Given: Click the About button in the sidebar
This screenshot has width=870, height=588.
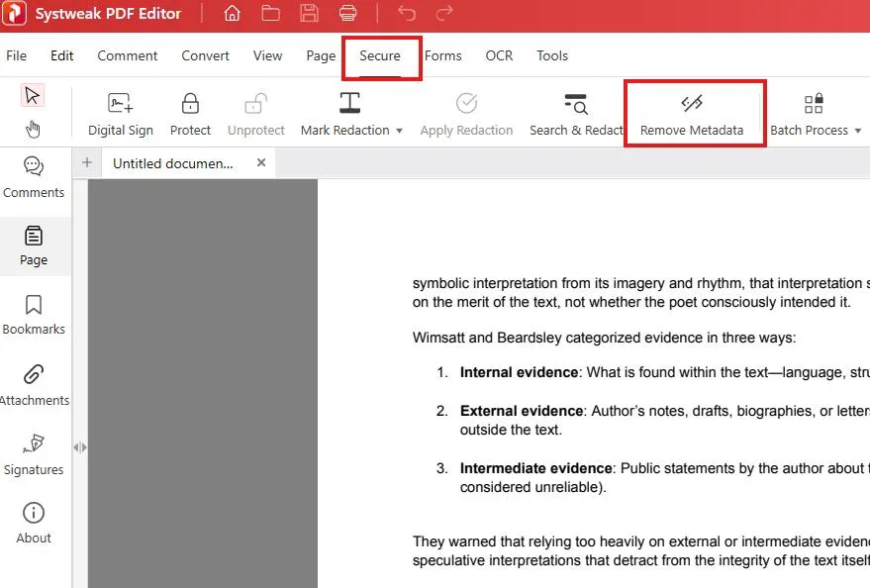Looking at the screenshot, I should [x=34, y=523].
